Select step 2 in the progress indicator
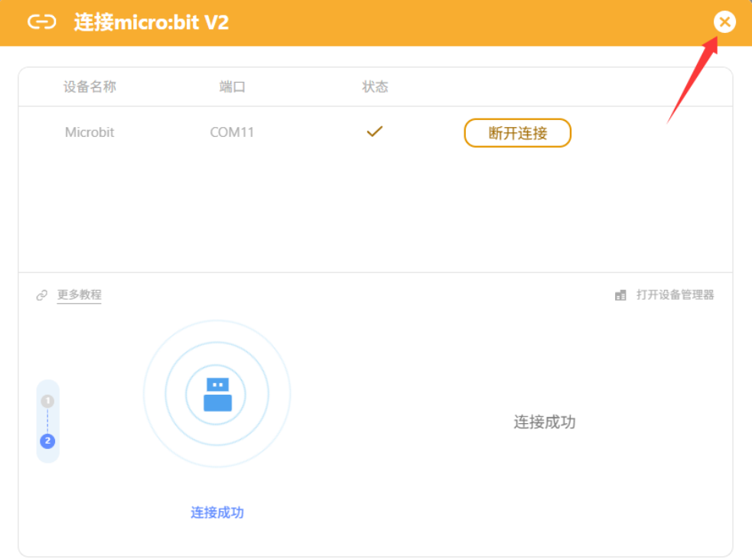The image size is (752, 560). click(x=47, y=441)
